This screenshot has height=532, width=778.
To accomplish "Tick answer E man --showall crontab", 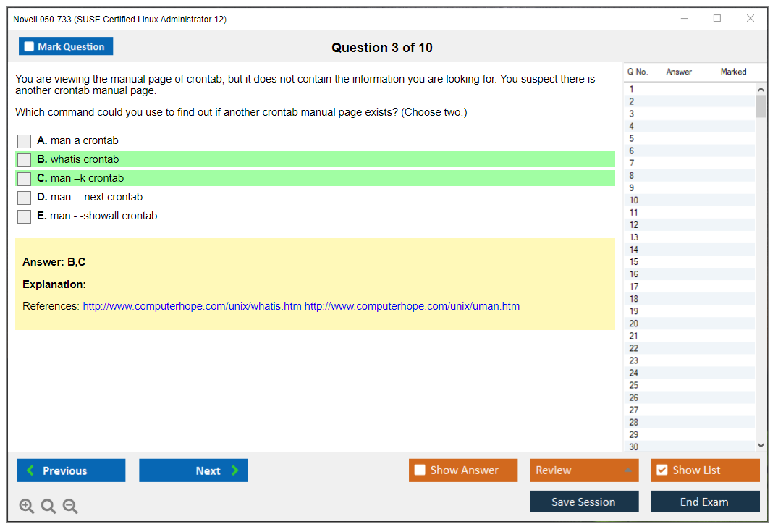I will 25,216.
